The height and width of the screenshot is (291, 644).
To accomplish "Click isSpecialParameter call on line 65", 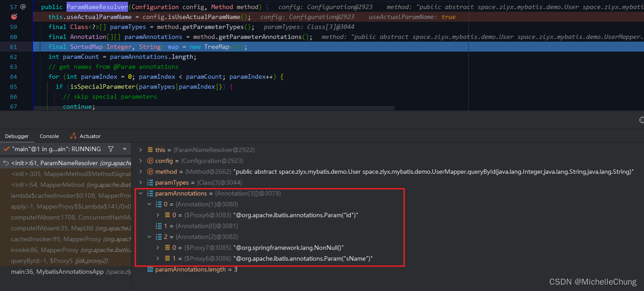I will [103, 86].
